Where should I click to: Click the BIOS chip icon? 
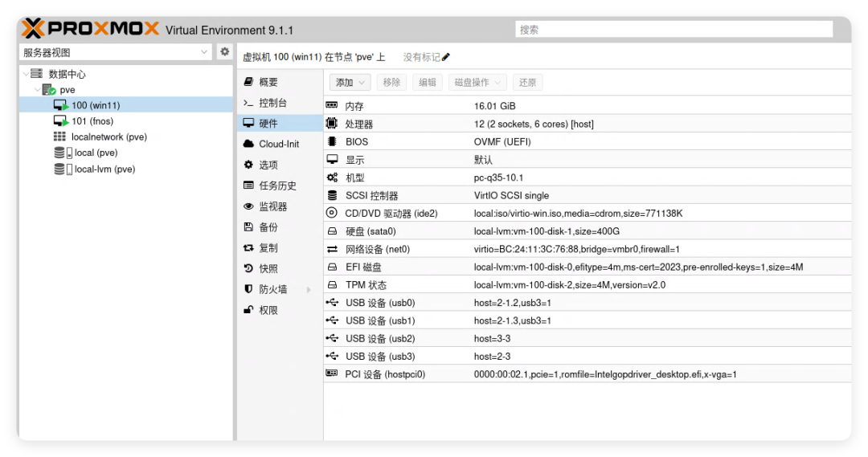[x=332, y=141]
